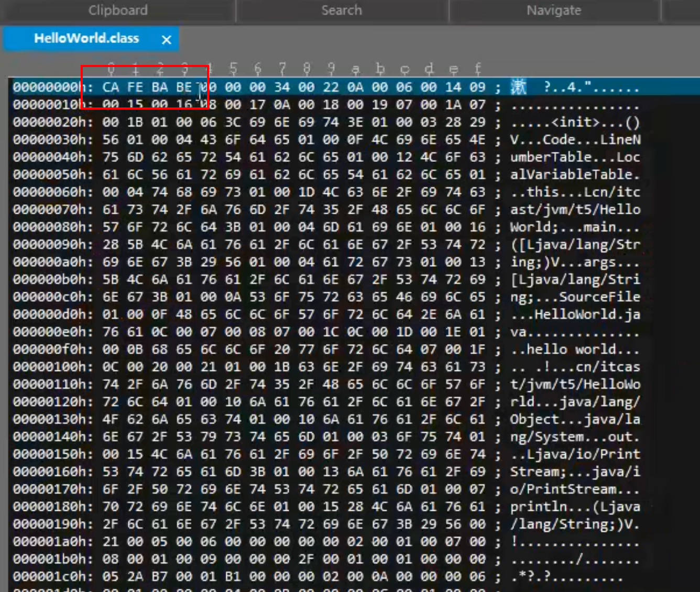
Task: Click offset label 00000160h
Action: (x=53, y=472)
